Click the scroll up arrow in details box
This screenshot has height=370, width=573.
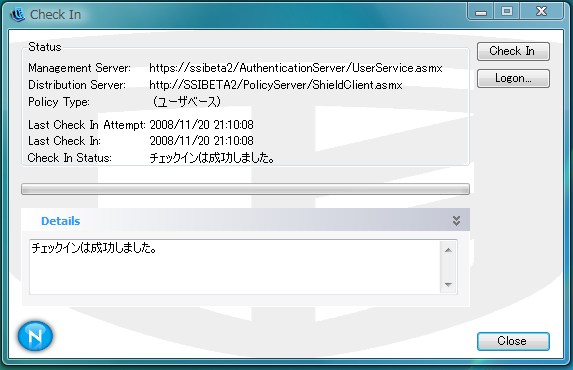pyautogui.click(x=448, y=250)
